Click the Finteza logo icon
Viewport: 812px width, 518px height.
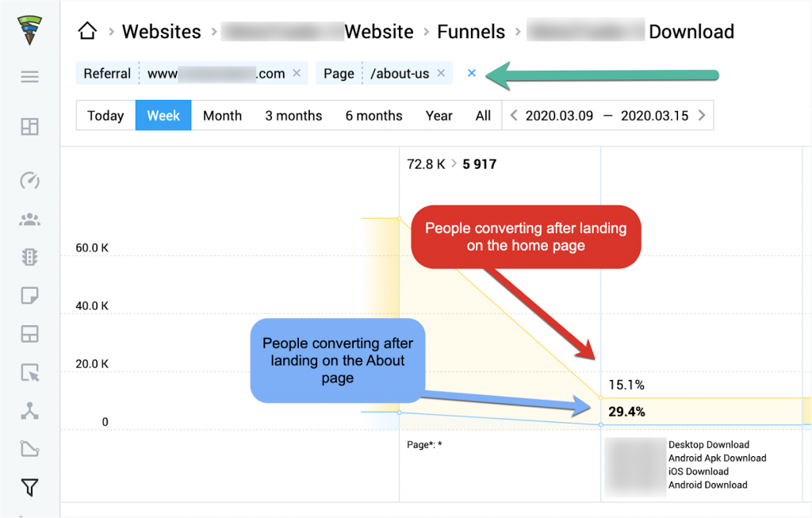point(29,30)
